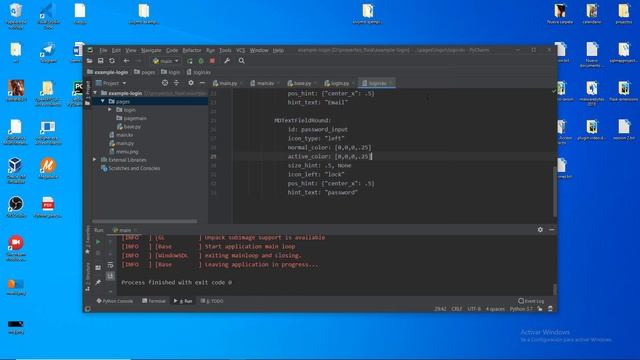Screen dimensions: 640x360
Task: Open the Terminal tool window button
Action: click(x=153, y=301)
